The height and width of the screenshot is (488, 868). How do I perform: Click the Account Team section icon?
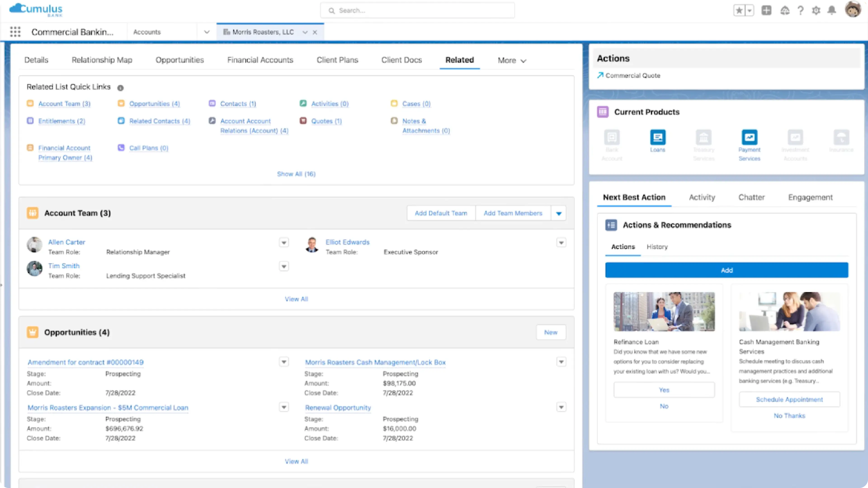(x=32, y=213)
